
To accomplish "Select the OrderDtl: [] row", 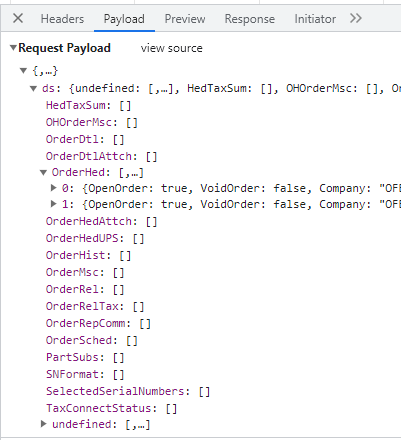I will pyautogui.click(x=85, y=139).
